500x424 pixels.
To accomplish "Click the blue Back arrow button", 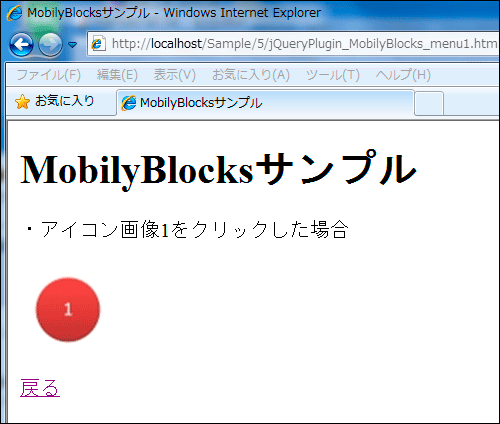I will tap(21, 44).
